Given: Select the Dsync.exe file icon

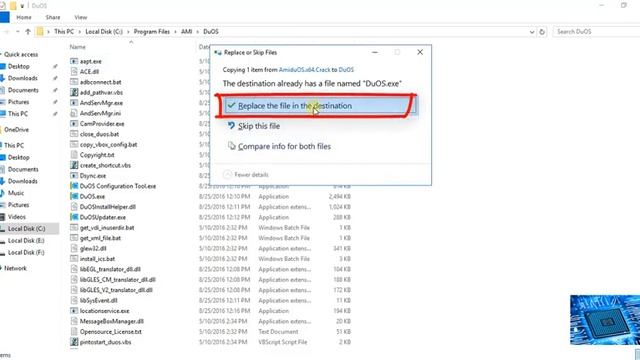Looking at the screenshot, I should click(x=74, y=176).
